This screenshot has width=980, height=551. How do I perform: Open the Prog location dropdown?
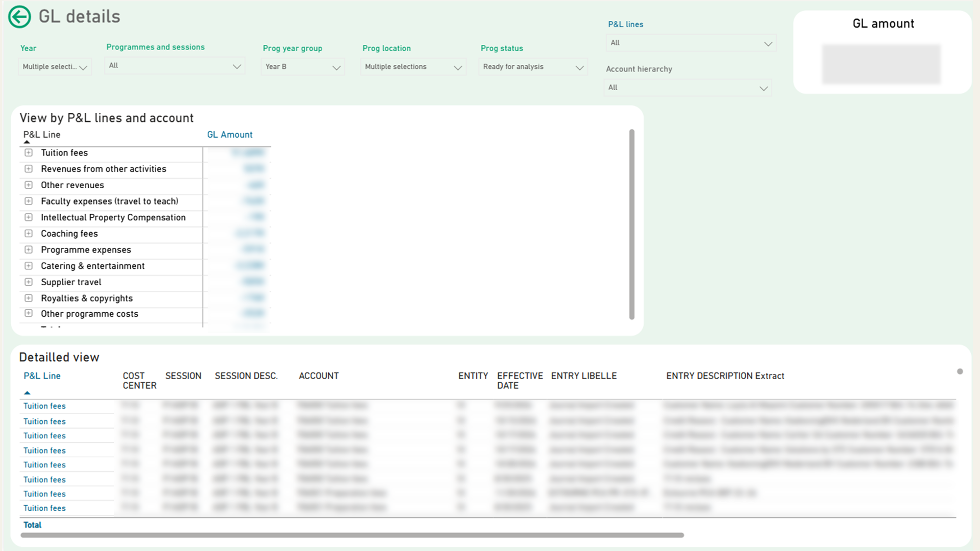[413, 67]
